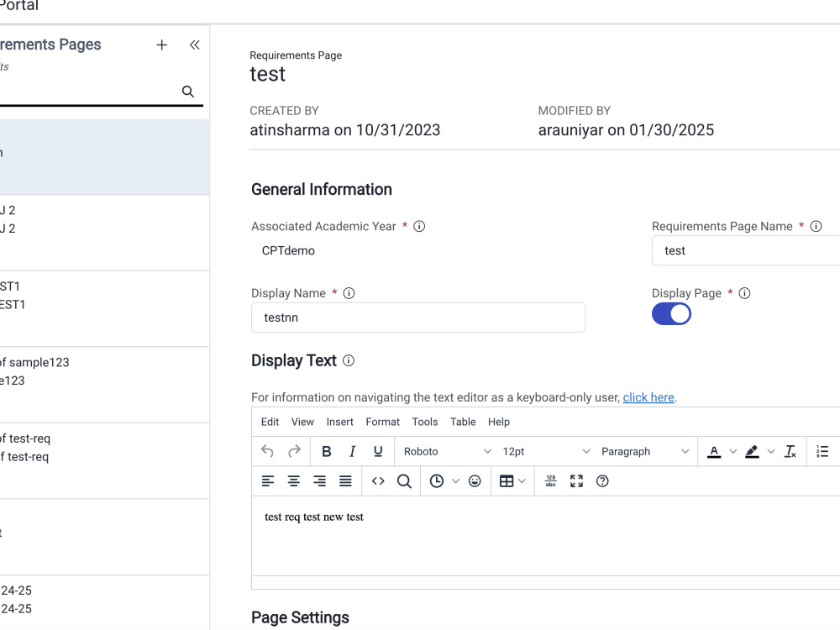
Task: Open the Insert menu in editor
Action: pyautogui.click(x=339, y=423)
